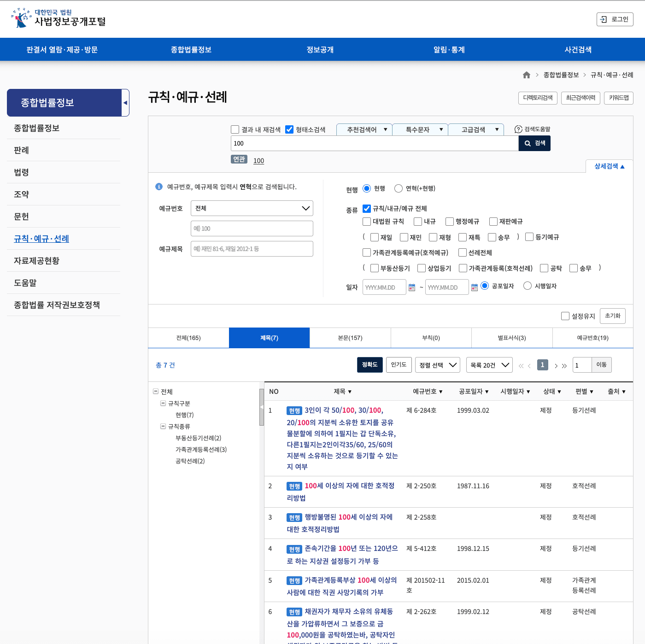Select 부동산등기선례(2) tree item
Image resolution: width=645 pixels, height=644 pixels.
(x=198, y=438)
